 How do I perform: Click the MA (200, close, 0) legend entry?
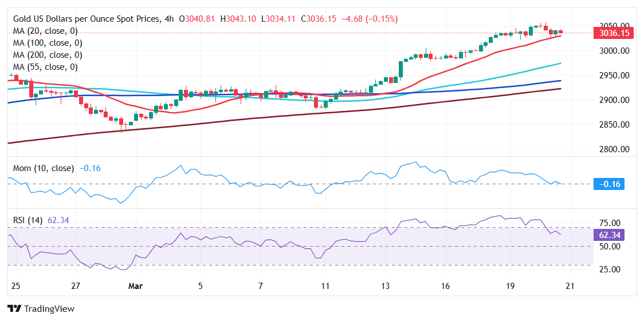[x=48, y=55]
